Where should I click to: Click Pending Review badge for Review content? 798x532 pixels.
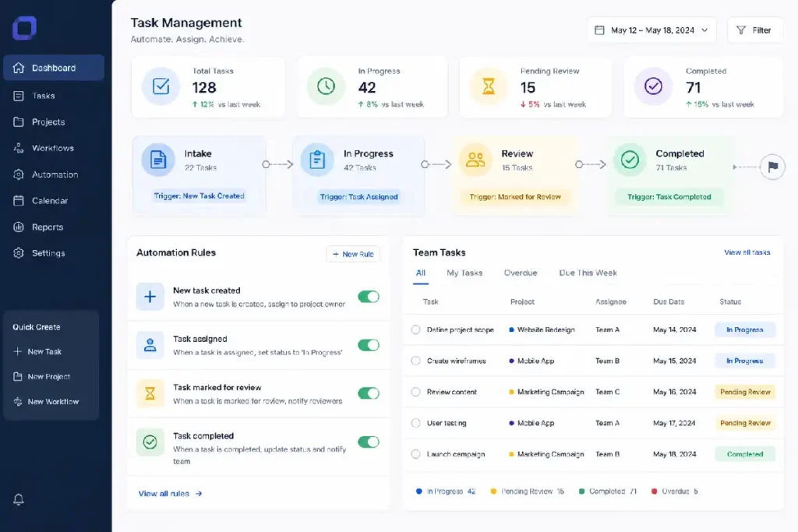[745, 392]
